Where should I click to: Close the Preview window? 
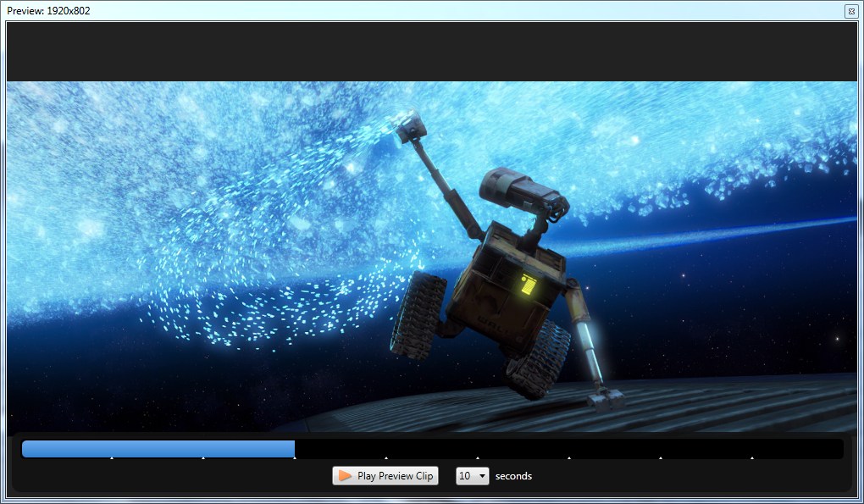(850, 11)
